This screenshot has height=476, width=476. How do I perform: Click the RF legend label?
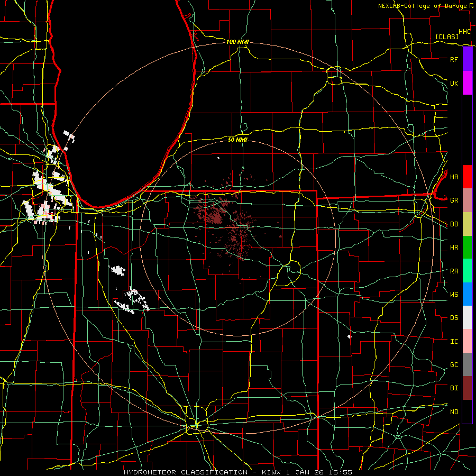(x=454, y=59)
